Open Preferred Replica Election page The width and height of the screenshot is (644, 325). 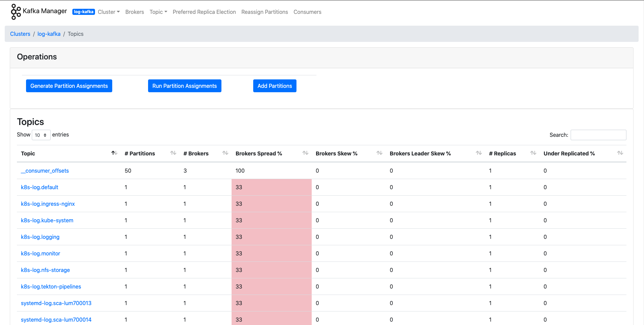click(204, 12)
